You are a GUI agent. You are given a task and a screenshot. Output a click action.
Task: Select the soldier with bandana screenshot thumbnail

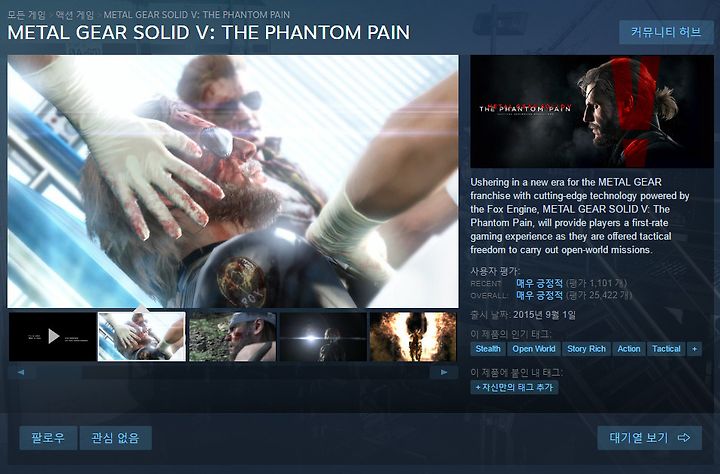(x=232, y=337)
